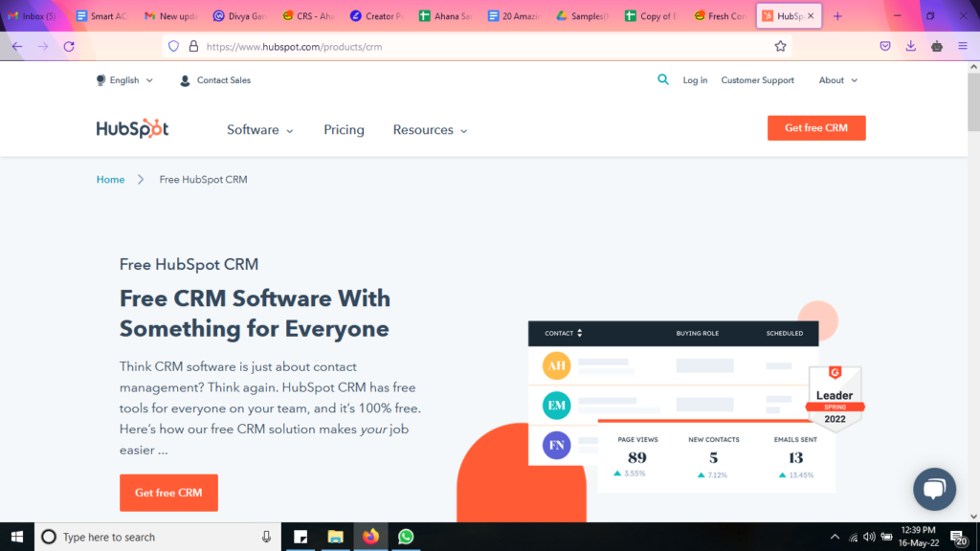Viewport: 980px width, 551px height.
Task: Open tracking protection shield icon
Action: pyautogui.click(x=174, y=46)
